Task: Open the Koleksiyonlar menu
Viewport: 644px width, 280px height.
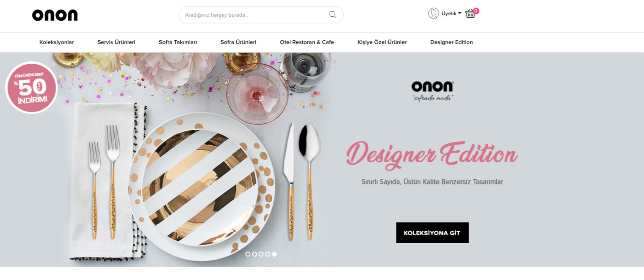Action: click(x=57, y=42)
